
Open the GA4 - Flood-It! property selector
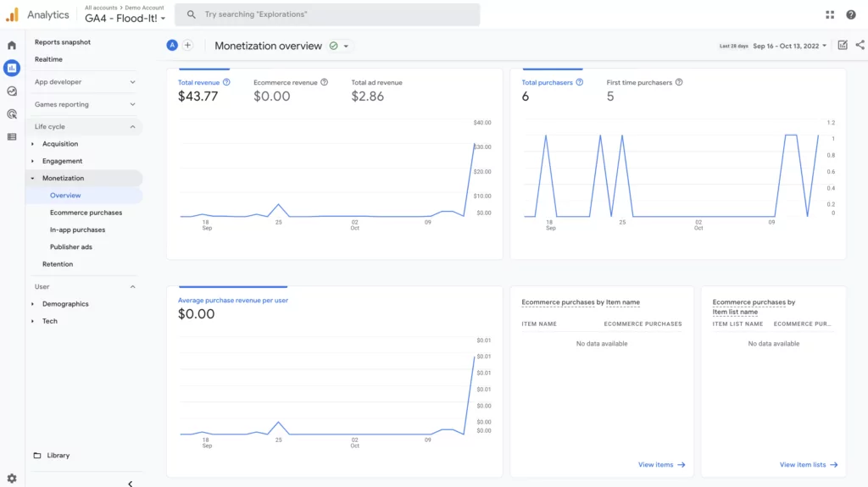point(125,19)
